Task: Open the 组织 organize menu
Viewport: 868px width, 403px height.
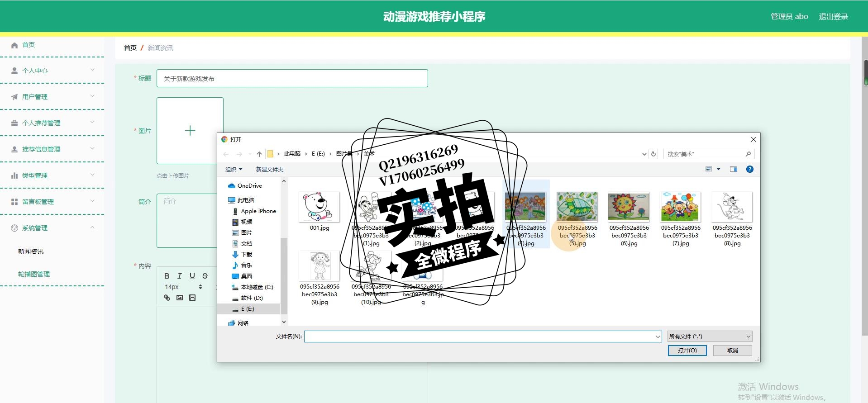Action: (234, 170)
